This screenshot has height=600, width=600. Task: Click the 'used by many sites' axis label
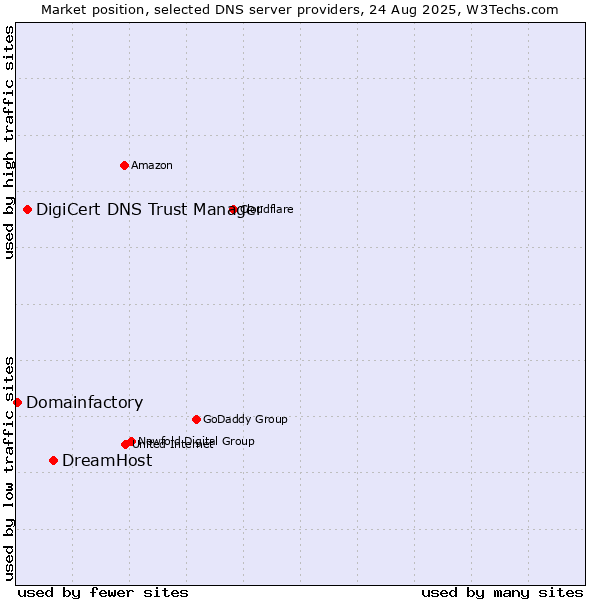[502, 593]
